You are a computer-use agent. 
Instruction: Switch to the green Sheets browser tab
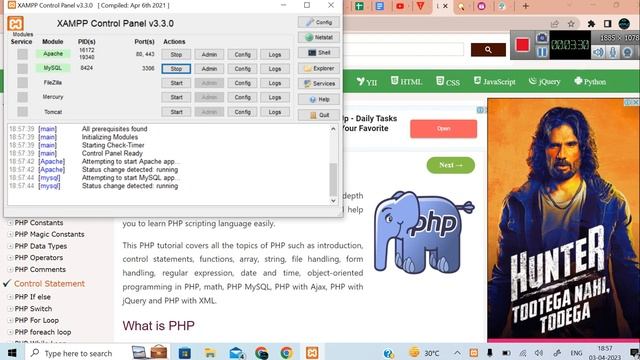point(360,6)
